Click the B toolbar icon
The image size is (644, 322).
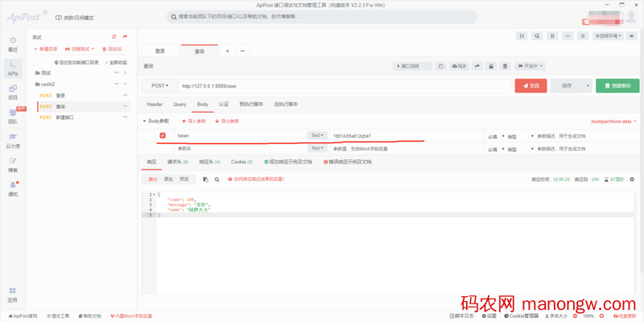(x=552, y=35)
